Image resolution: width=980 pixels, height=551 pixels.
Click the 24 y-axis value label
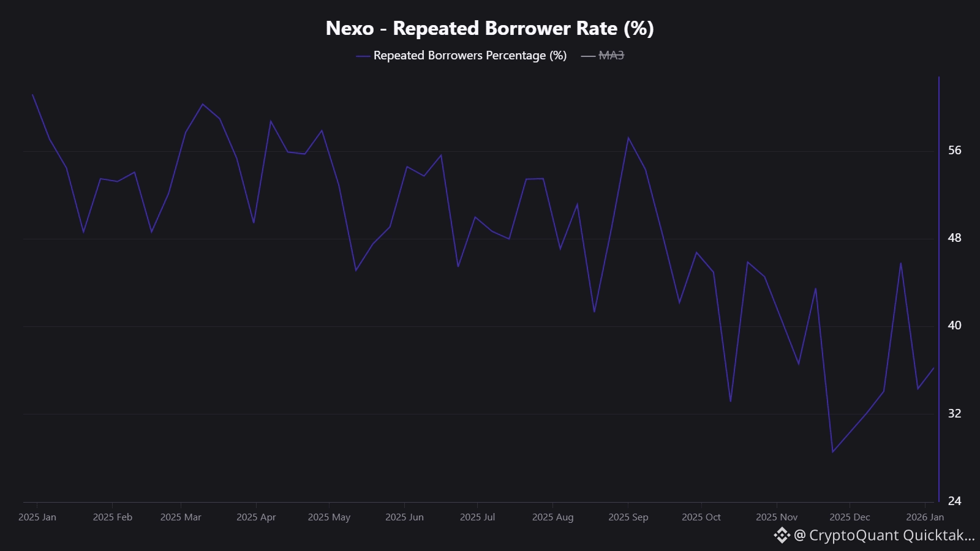point(954,501)
